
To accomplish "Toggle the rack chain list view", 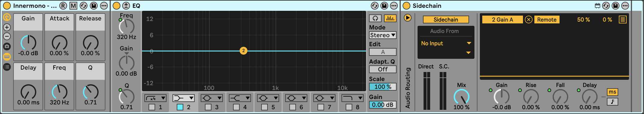I will coord(7,67).
